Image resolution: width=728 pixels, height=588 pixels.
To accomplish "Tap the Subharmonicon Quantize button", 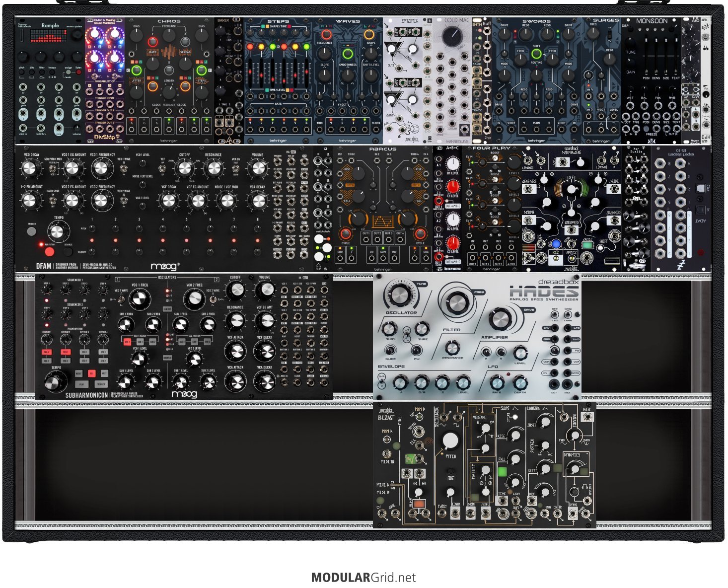I will pos(167,357).
